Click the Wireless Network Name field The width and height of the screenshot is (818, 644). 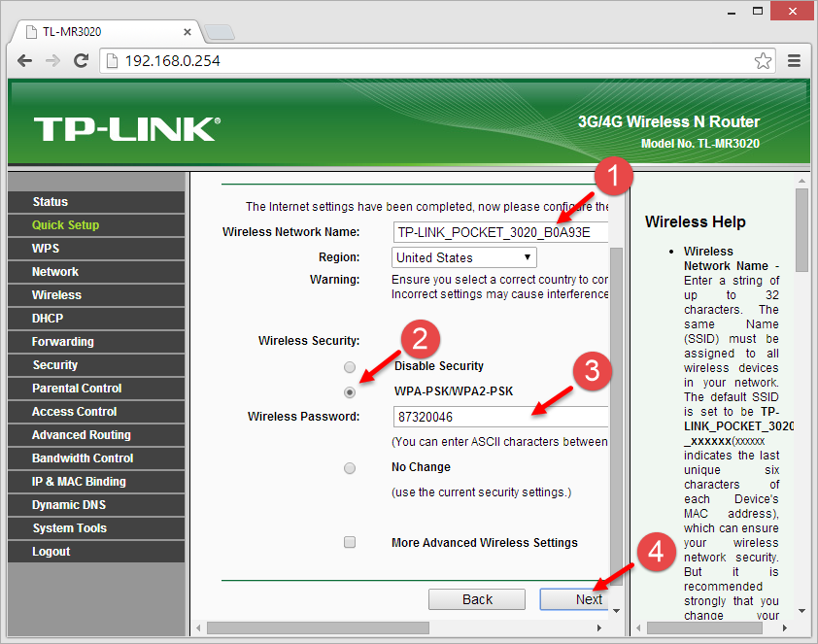coord(501,232)
